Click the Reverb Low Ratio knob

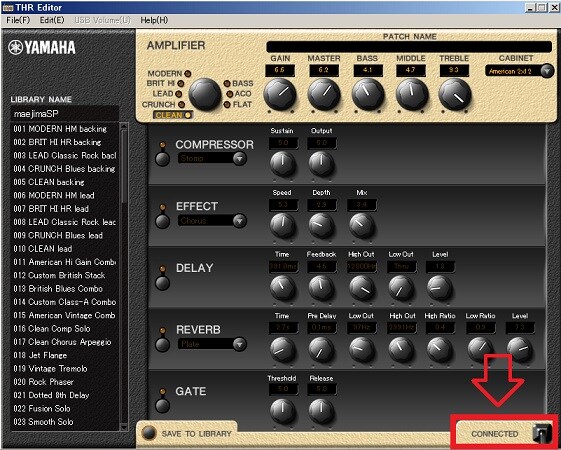[x=480, y=349]
